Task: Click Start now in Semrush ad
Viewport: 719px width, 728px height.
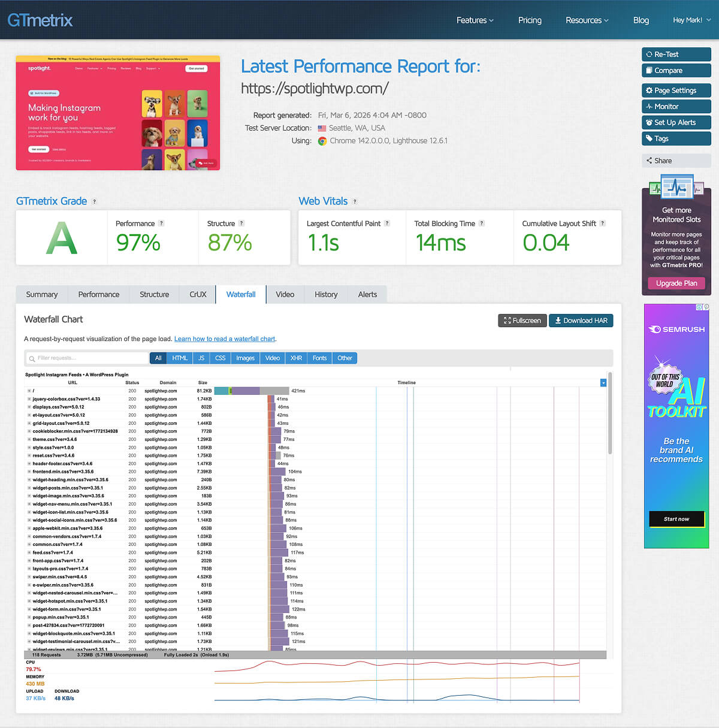Action: coord(676,519)
